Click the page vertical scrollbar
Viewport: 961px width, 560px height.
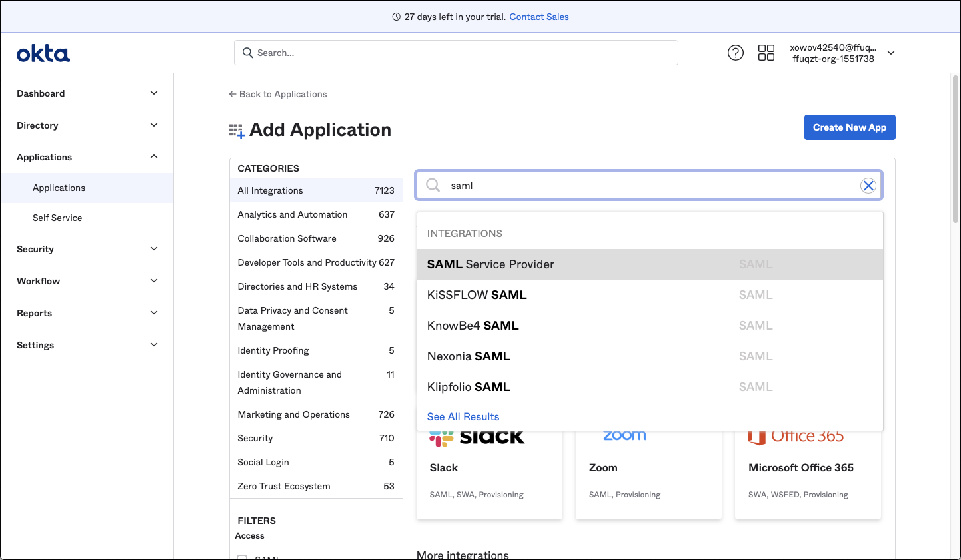(956, 150)
